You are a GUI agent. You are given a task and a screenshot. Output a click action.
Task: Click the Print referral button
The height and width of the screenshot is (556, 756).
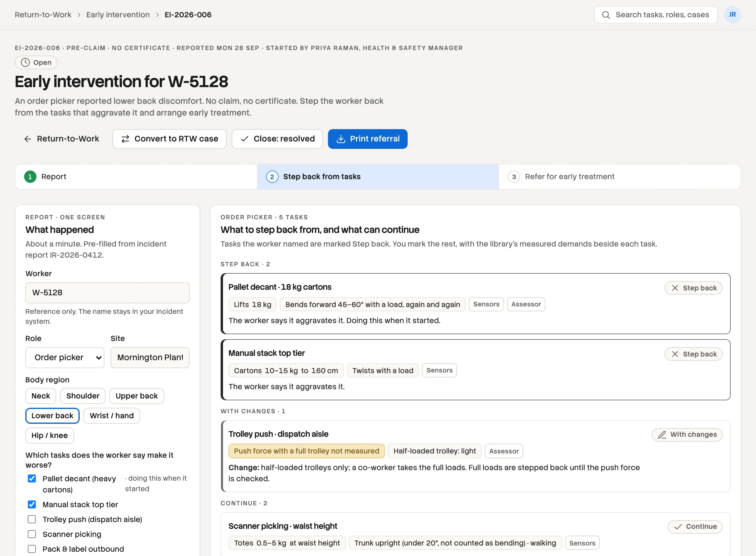(x=368, y=139)
